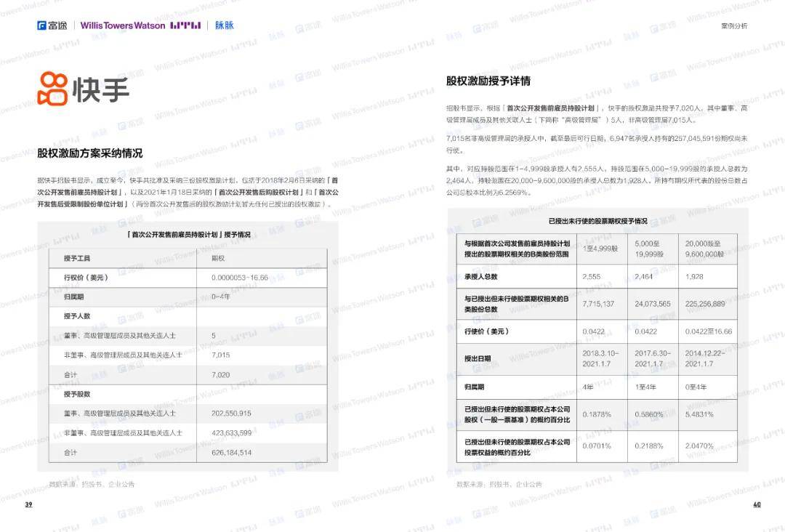Click the 20,000股至9,600,000股 column header

704,249
